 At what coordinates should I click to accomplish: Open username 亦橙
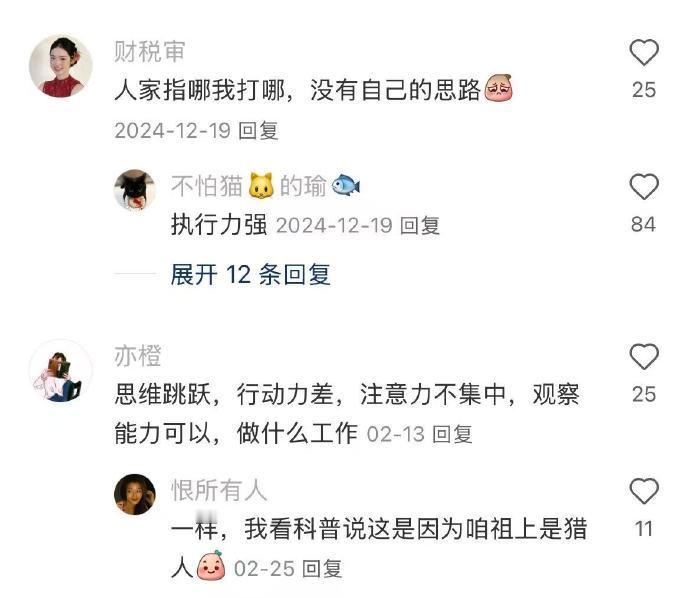point(138,356)
